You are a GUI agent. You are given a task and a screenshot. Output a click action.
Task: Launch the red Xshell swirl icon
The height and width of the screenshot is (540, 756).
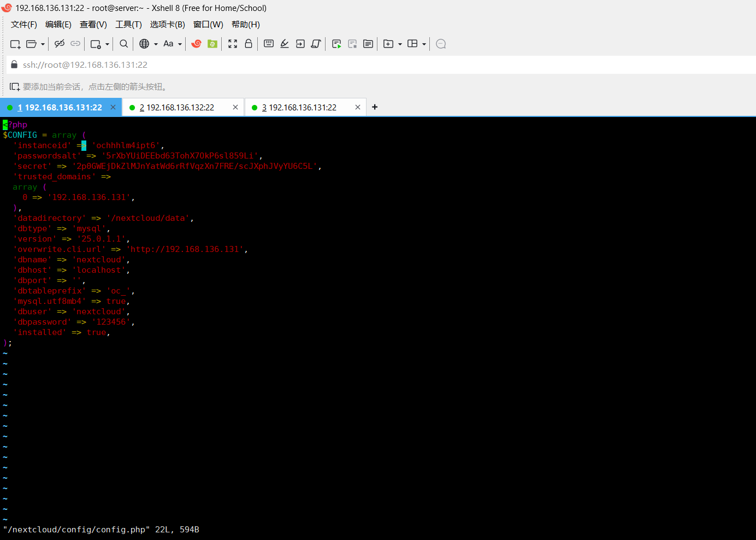pyautogui.click(x=197, y=44)
